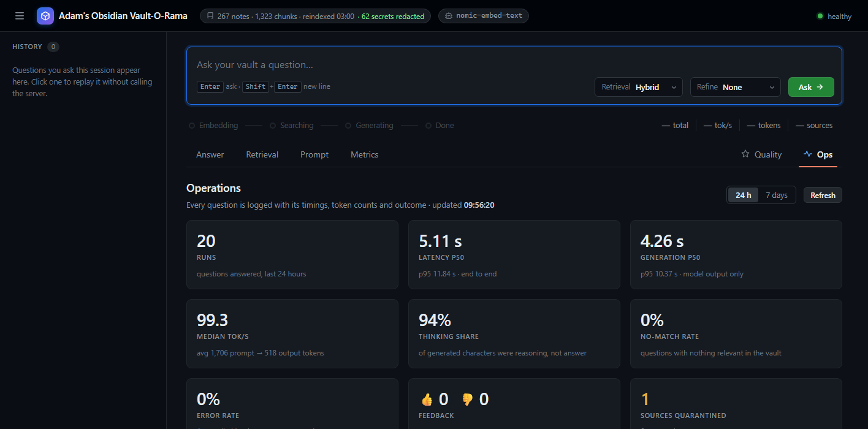Screen dimensions: 868x429
Task: Click the Refresh button
Action: 823,195
